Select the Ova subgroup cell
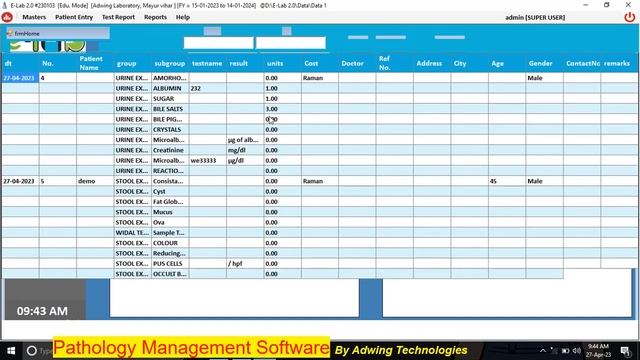Image resolution: width=640 pixels, height=360 pixels. pyautogui.click(x=170, y=222)
